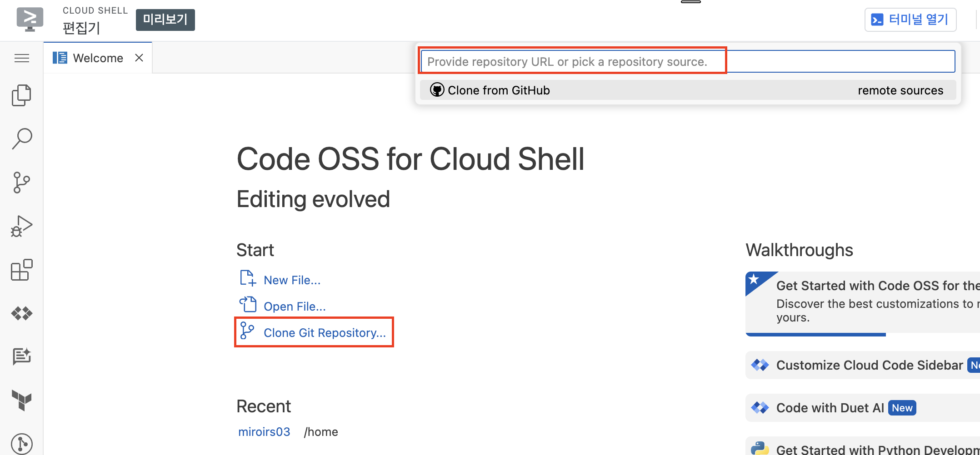Open the Search view in the sidebar
This screenshot has height=455, width=980.
click(22, 139)
